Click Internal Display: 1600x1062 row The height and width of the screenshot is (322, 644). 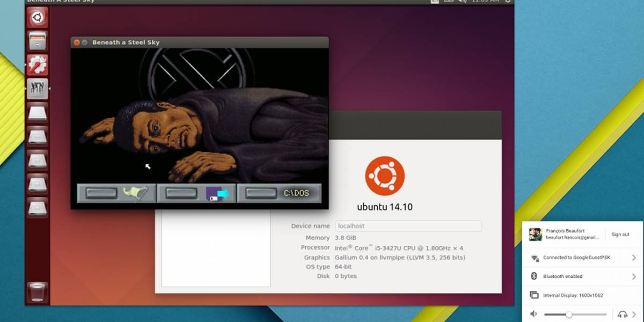pos(582,295)
